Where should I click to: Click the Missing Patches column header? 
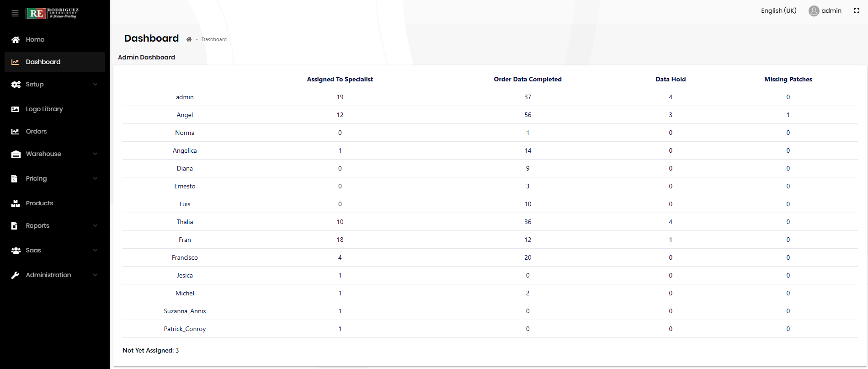click(788, 80)
